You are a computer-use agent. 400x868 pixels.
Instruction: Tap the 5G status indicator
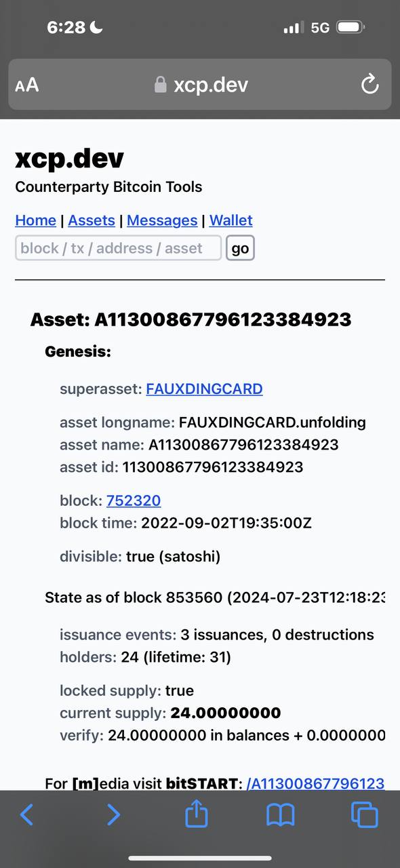(x=320, y=28)
